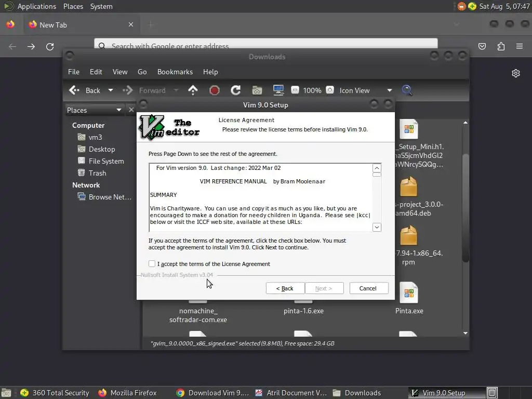Open the Firefox hamburger menu

coord(520,46)
